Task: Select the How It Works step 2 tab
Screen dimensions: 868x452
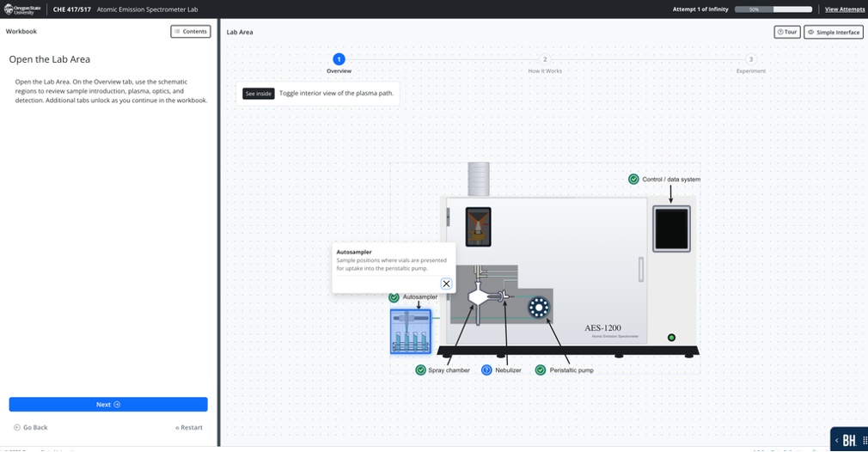Action: pos(545,59)
